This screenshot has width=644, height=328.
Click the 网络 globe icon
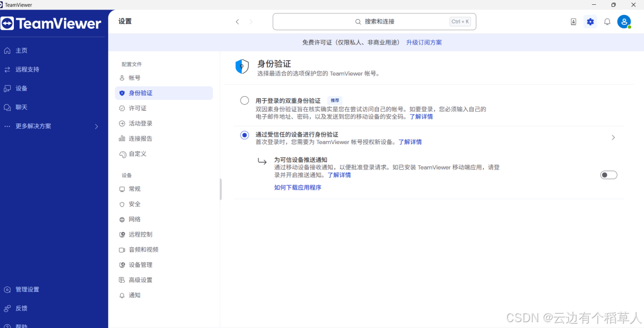(x=122, y=220)
